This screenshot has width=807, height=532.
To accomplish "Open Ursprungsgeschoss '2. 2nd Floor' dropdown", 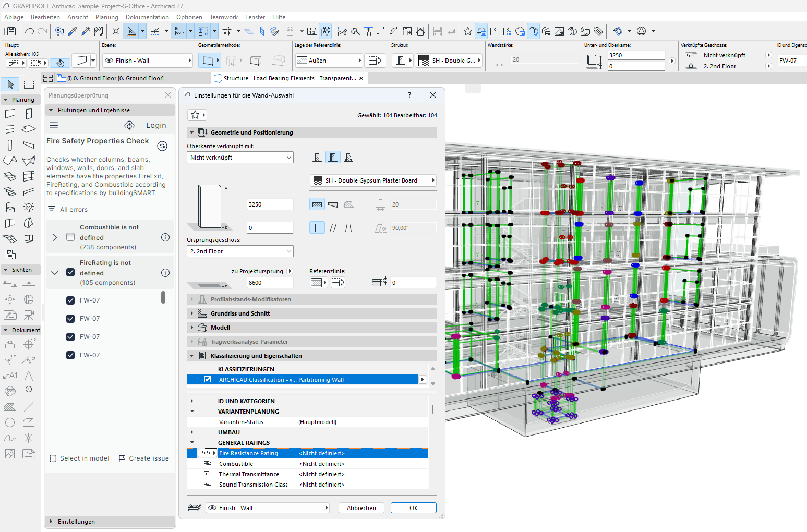I will click(240, 251).
